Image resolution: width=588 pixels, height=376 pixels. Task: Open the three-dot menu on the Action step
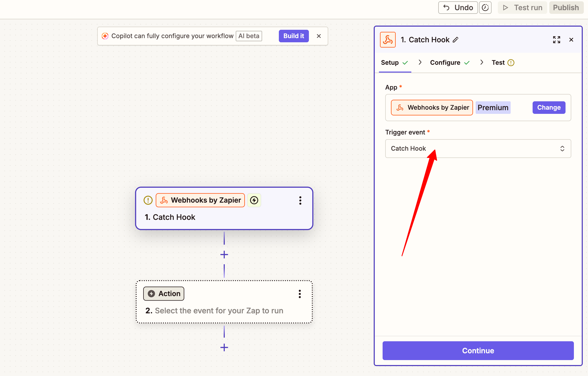click(300, 294)
